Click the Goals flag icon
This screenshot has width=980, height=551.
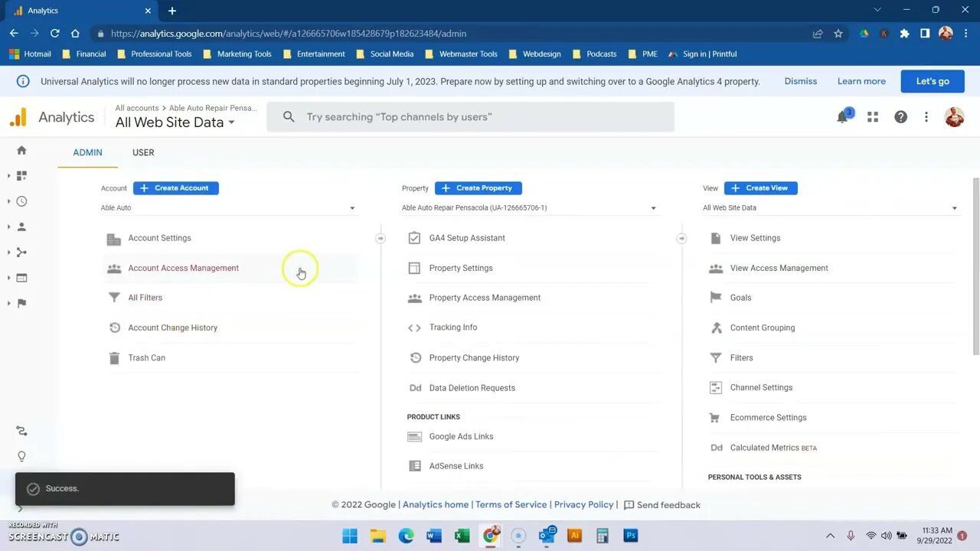coord(716,298)
